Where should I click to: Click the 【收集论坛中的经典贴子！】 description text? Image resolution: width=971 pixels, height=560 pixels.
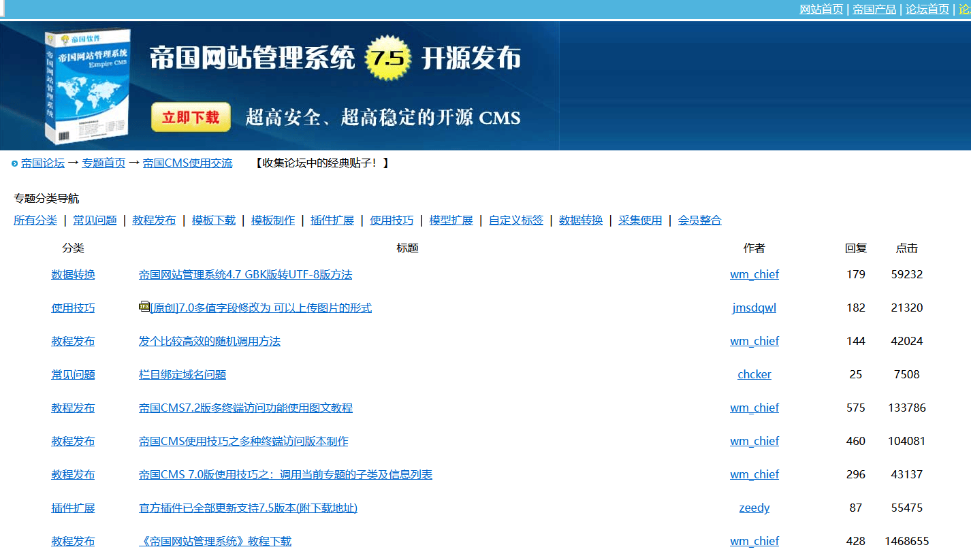click(x=321, y=163)
